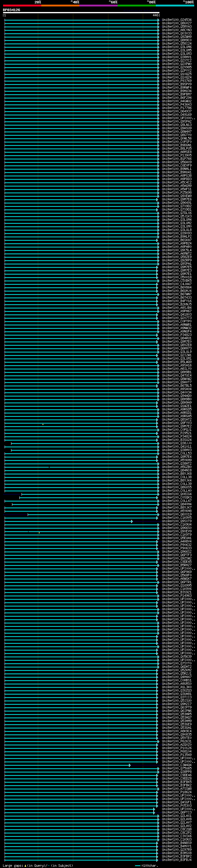Click the 'Large gaps' legend text
Viewport: 197px width, 868px height.
point(13,866)
